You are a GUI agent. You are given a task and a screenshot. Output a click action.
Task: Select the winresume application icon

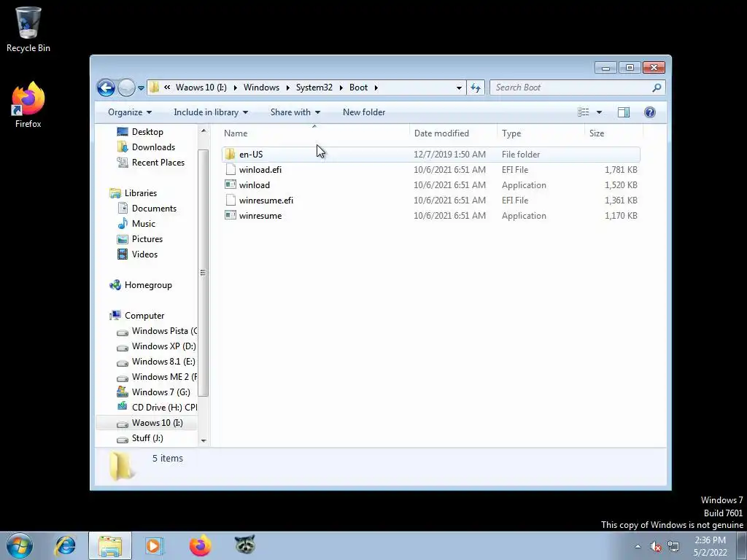[231, 215]
